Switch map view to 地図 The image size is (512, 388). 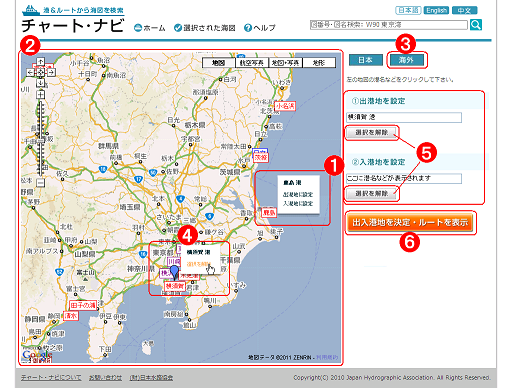[219, 63]
